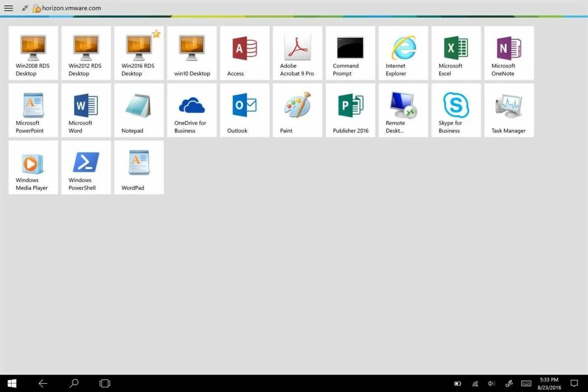This screenshot has height=392, width=588.
Task: Open Windows PowerShell
Action: 86,167
